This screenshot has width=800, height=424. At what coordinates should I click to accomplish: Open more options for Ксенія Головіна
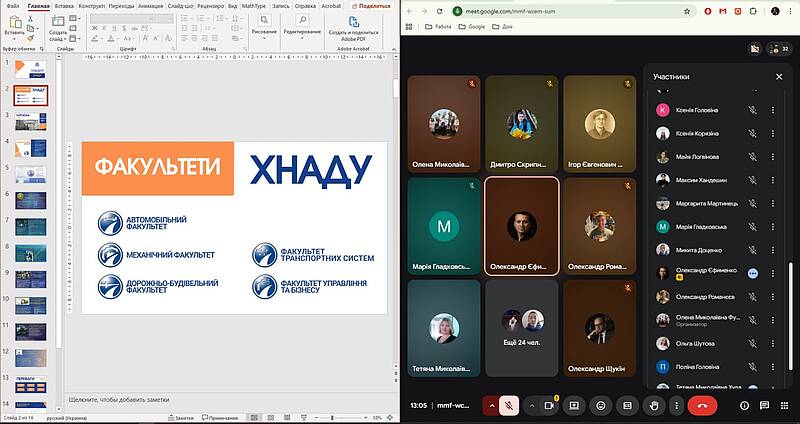tap(773, 110)
